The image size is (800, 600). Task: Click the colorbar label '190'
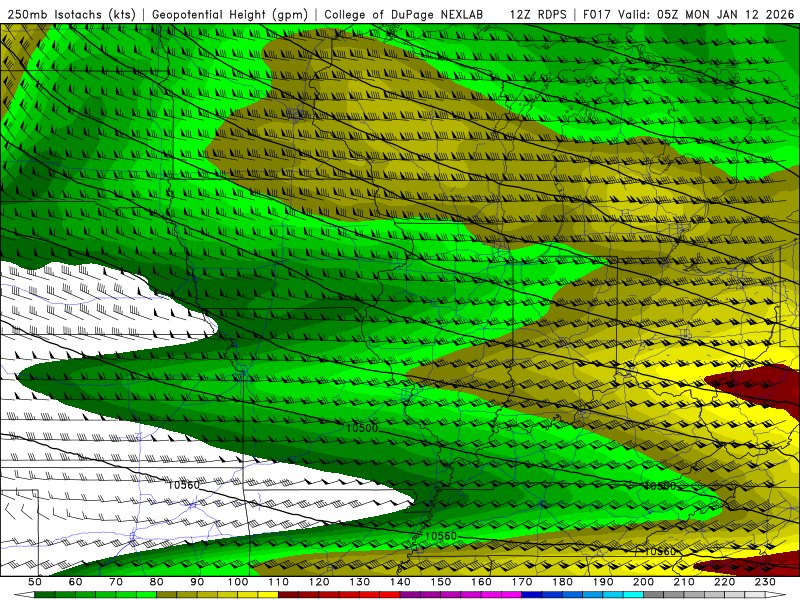click(x=603, y=582)
